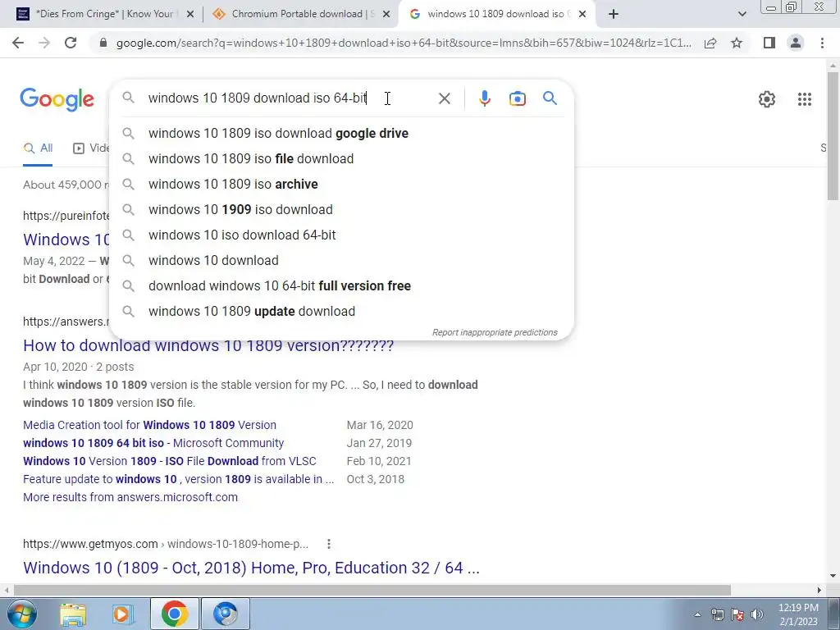Choose suggestion windows 10 download
Image resolution: width=840 pixels, height=630 pixels.
[341, 260]
